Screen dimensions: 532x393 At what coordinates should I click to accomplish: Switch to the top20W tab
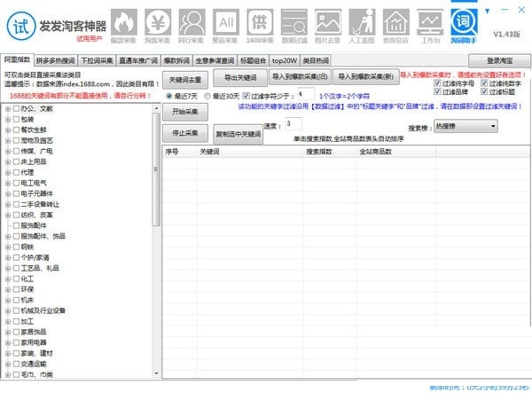tap(285, 60)
